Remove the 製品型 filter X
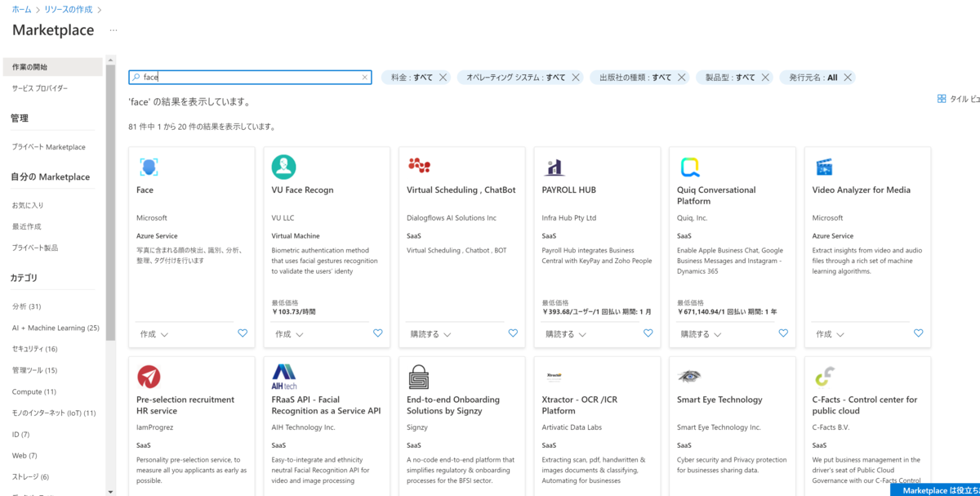 [765, 78]
